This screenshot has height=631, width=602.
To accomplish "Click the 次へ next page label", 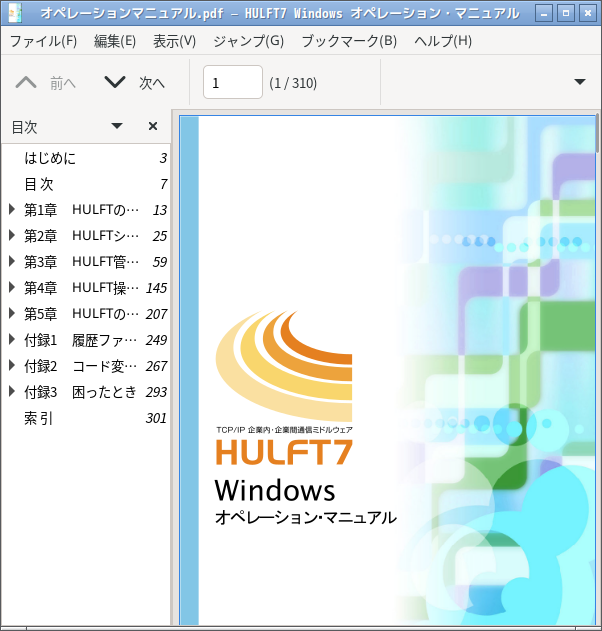I will point(152,83).
